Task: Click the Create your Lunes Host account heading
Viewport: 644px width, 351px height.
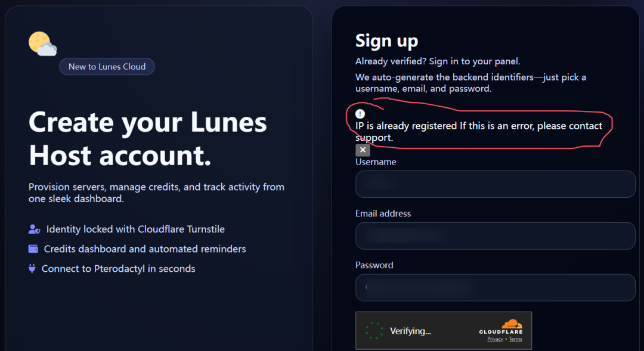Action: (147, 139)
